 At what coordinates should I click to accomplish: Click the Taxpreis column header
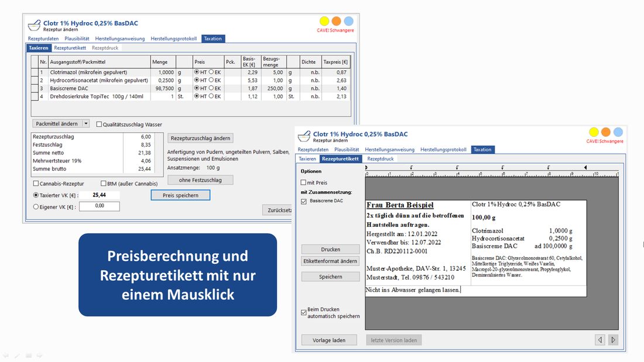tap(335, 61)
